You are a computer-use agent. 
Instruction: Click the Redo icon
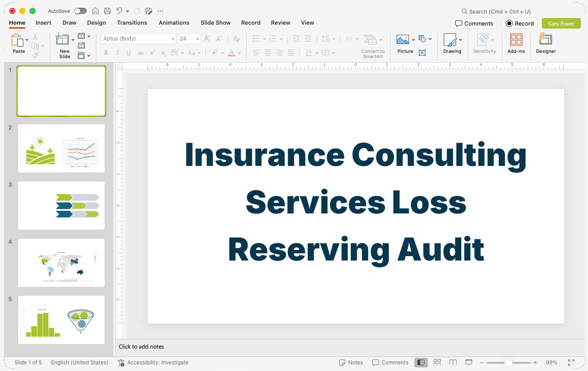(137, 11)
